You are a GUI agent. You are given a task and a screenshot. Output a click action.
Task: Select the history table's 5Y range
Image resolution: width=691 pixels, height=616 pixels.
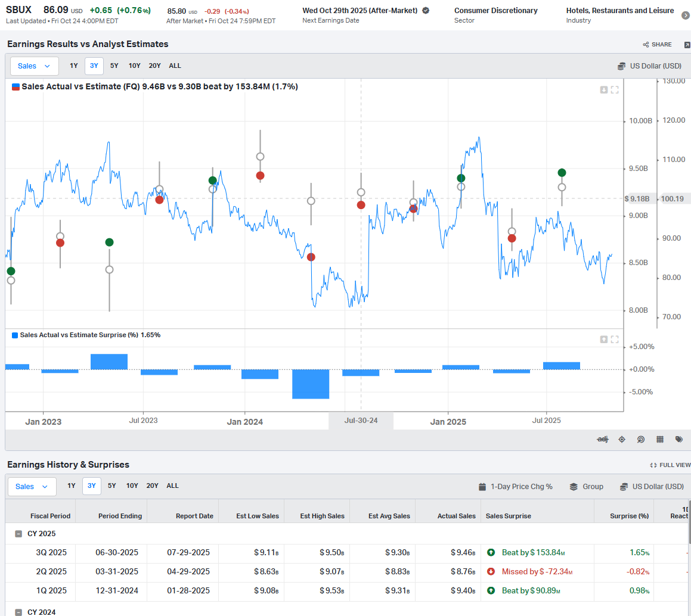(x=112, y=486)
